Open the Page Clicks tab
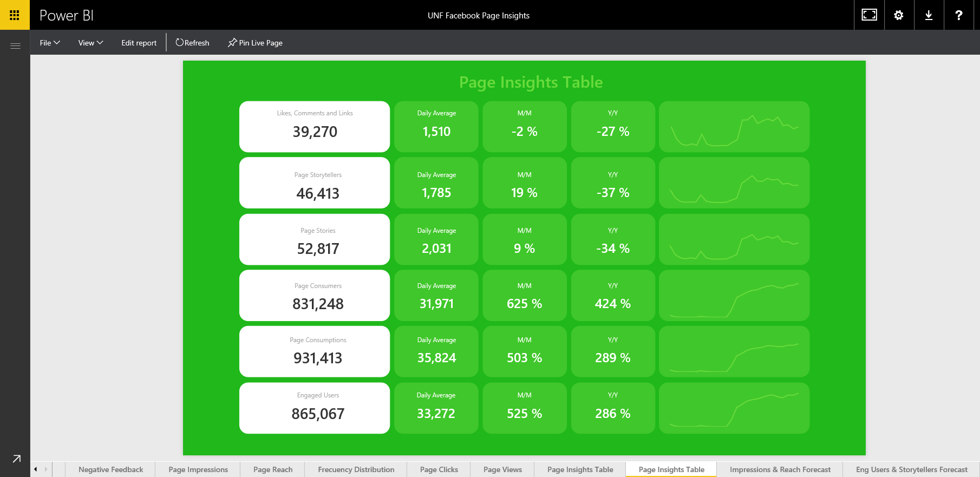The image size is (980, 477). pyautogui.click(x=439, y=469)
